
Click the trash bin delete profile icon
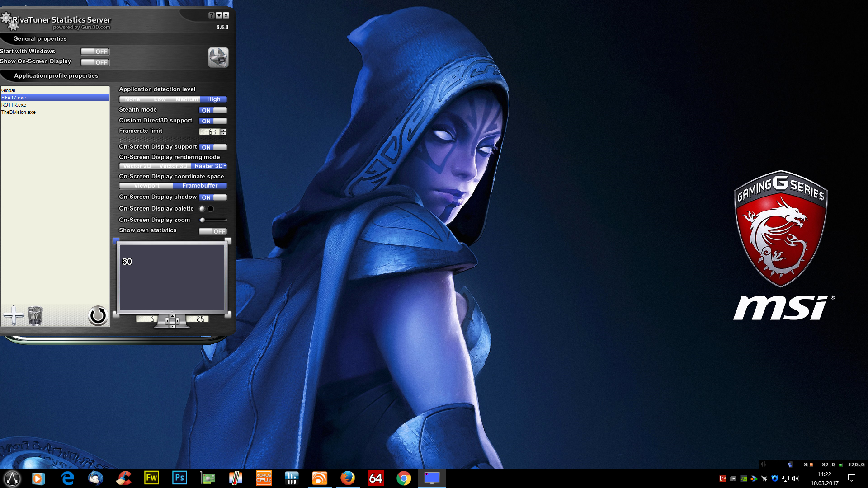click(x=35, y=316)
